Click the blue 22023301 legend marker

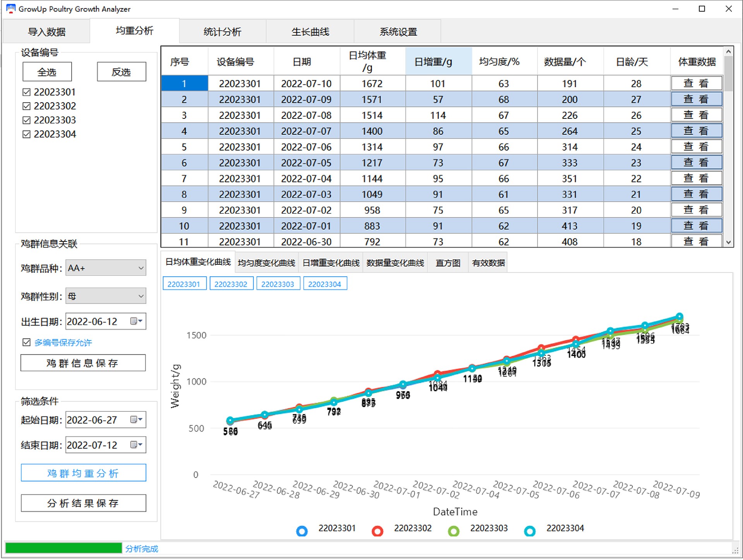coord(301,531)
